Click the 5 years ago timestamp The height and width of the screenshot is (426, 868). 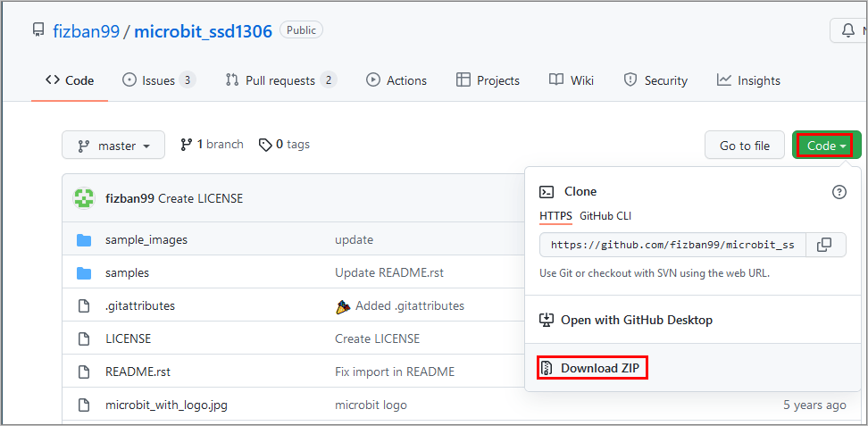pyautogui.click(x=814, y=405)
